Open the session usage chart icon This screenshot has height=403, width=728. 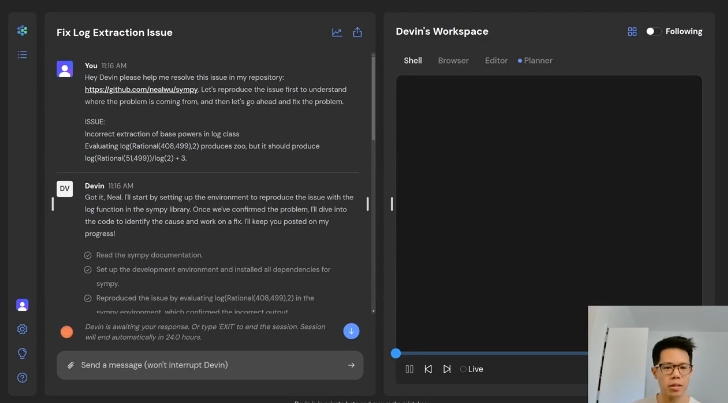pyautogui.click(x=337, y=32)
